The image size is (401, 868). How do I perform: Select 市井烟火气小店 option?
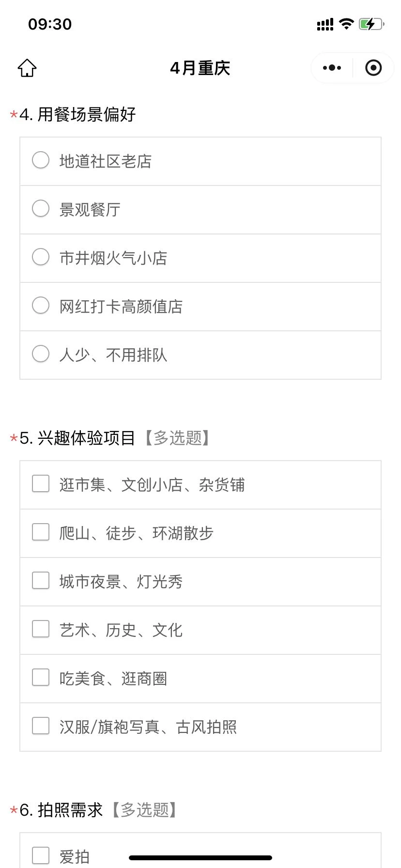(41, 257)
